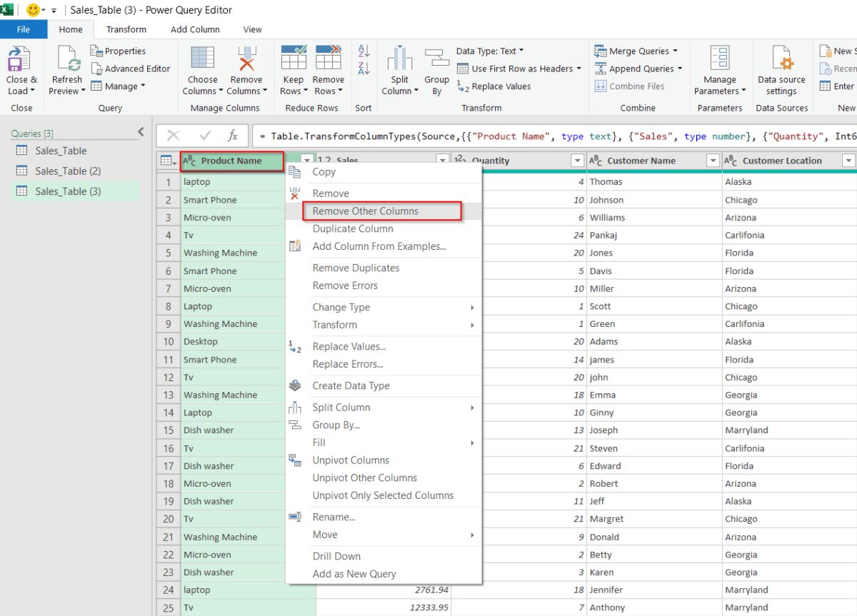Sort the column in ascending order
The height and width of the screenshot is (616, 857).
(x=364, y=50)
